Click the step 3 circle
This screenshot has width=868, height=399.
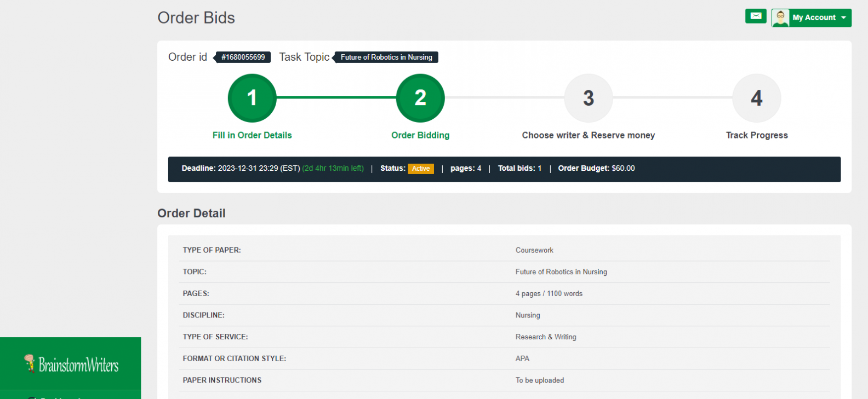pyautogui.click(x=589, y=98)
